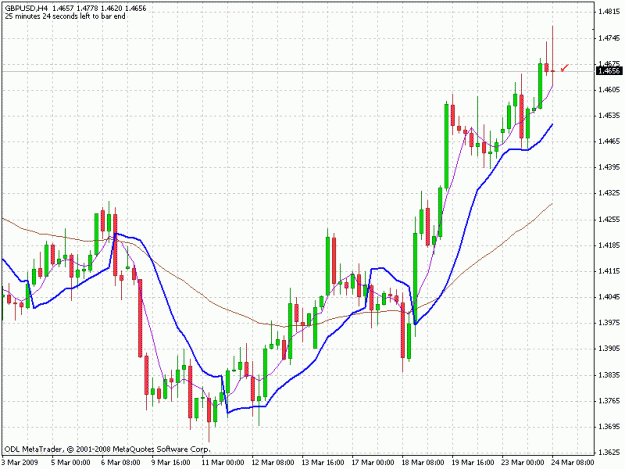Click the 9 Mar 16:00 time axis label
Viewport: 625px width, 469px height.
170,462
